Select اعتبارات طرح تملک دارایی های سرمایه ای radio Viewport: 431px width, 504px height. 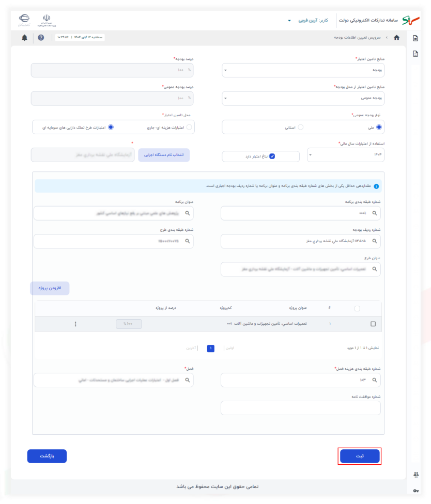pos(111,127)
